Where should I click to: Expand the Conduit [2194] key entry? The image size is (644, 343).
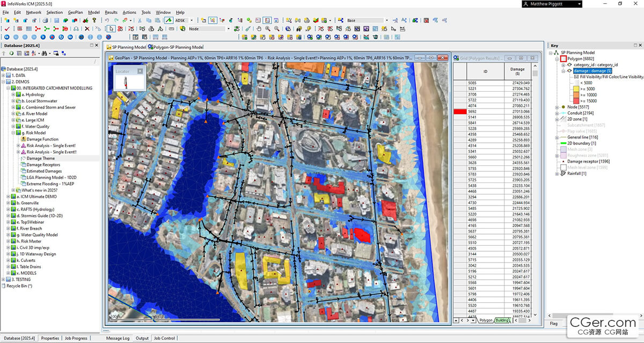coord(556,113)
